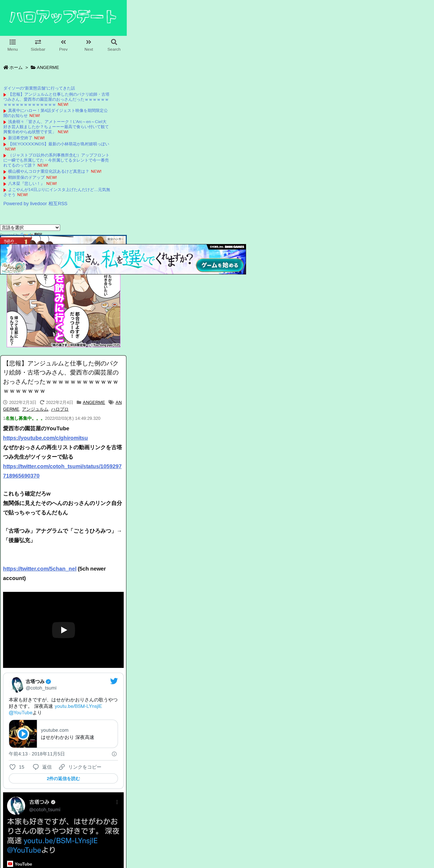Open youtu.be/BSM-LYnsjlE link in white tweet
Screen dimensions: 434x868
pos(78,706)
